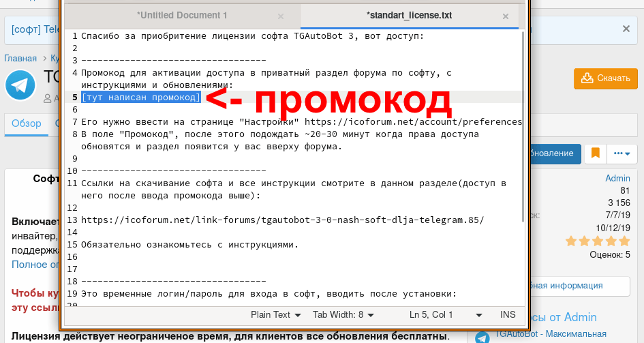Close the Untitled Document 1 tab
This screenshot has width=644, height=343.
pyautogui.click(x=281, y=16)
